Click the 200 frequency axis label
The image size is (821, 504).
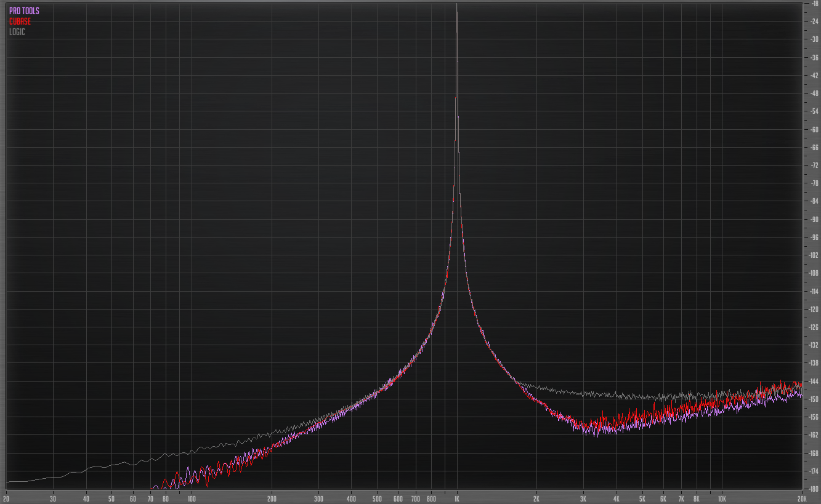pos(272,498)
